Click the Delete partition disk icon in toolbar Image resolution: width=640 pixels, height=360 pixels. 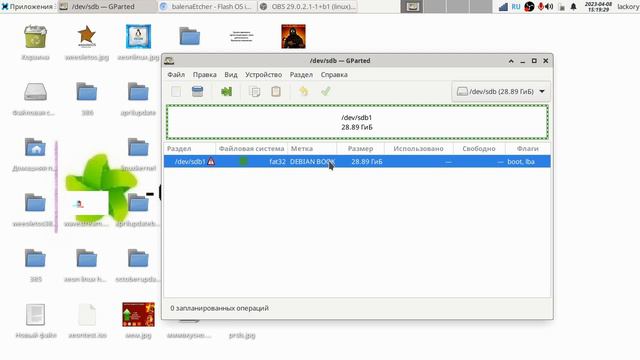(x=198, y=91)
